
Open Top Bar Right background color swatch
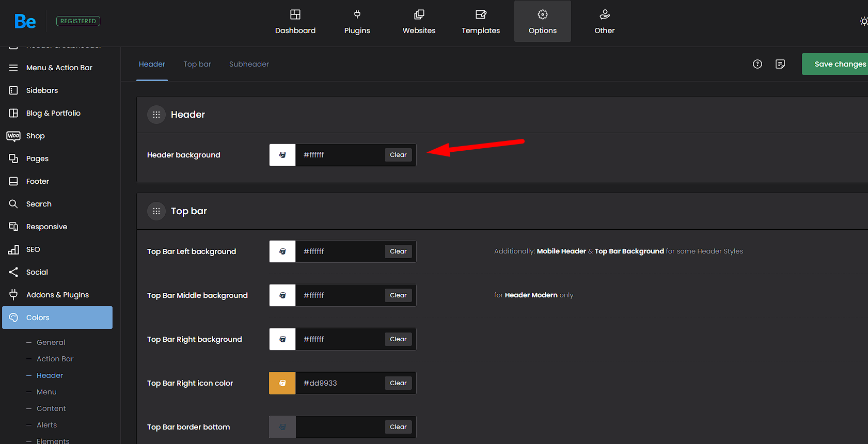click(x=282, y=339)
